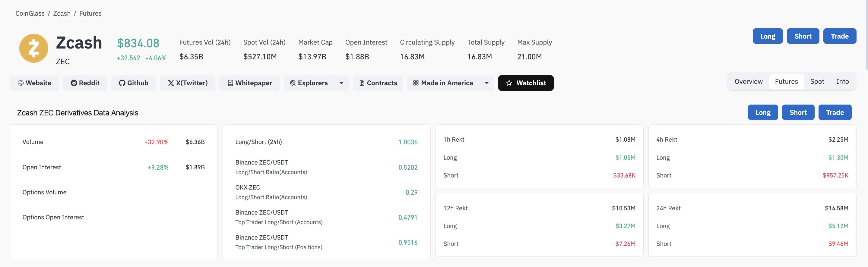The image size is (868, 267).
Task: Click the Options Volume row label
Action: (44, 192)
